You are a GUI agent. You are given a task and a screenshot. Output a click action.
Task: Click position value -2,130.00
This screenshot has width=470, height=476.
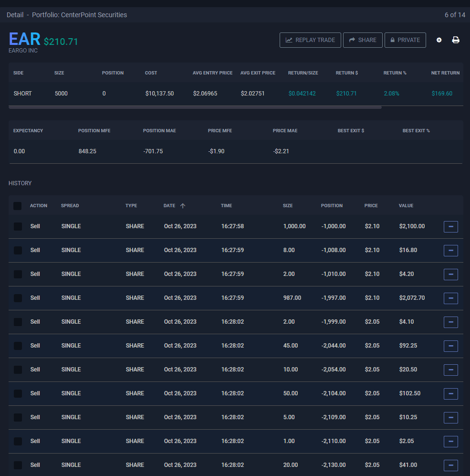tap(334, 465)
